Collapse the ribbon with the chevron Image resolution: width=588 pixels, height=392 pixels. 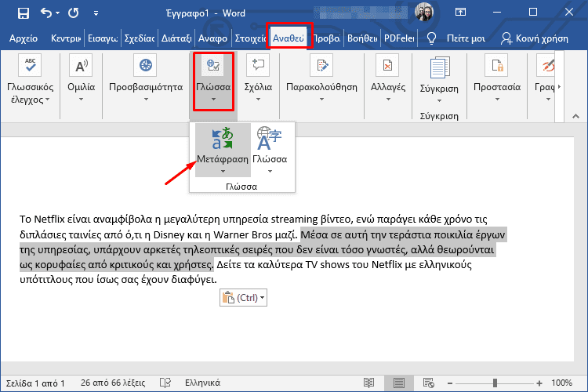tap(575, 116)
